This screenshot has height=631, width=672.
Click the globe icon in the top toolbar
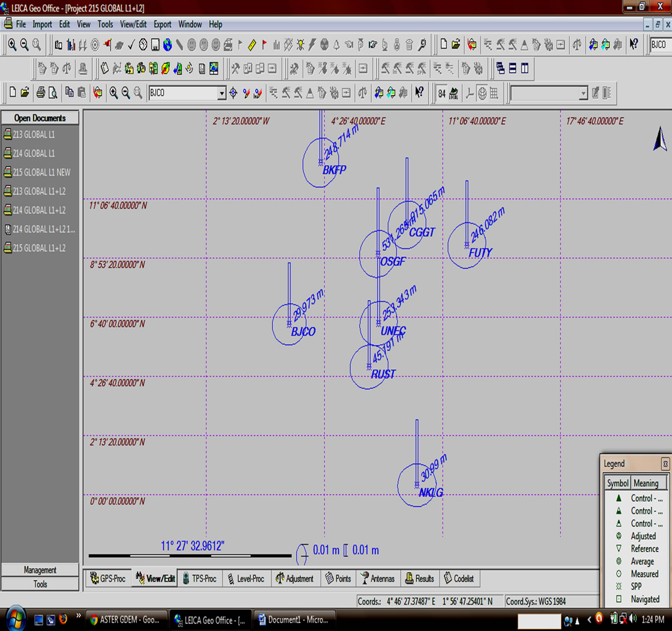coord(168,45)
